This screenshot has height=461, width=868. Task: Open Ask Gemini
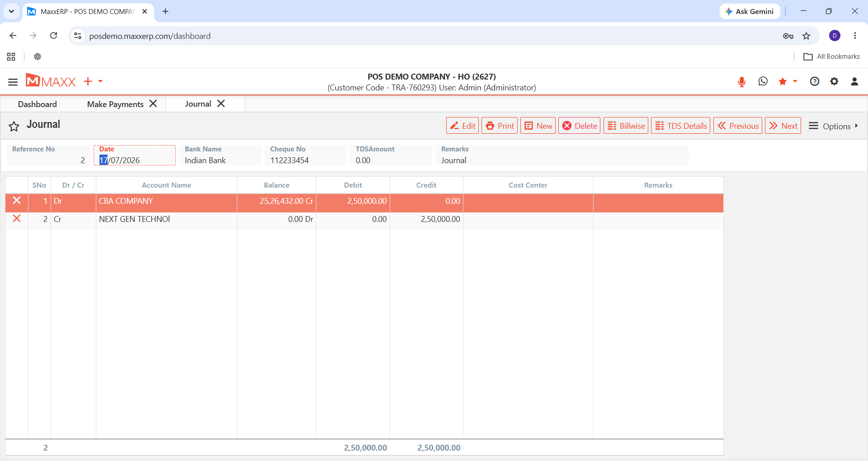750,11
